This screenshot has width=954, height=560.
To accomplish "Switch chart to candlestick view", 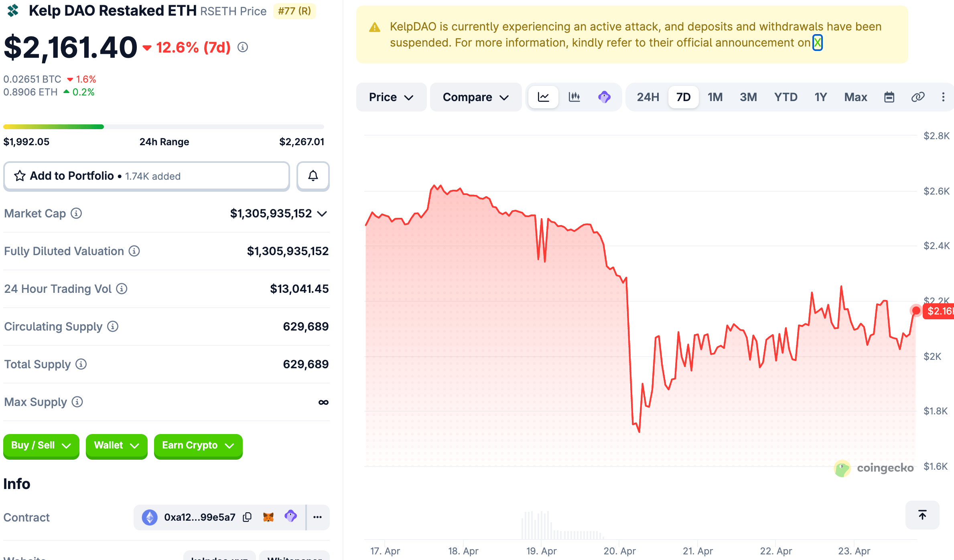I will click(574, 97).
